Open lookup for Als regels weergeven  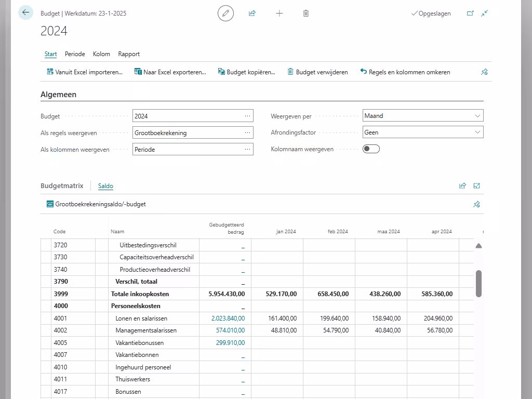[247, 133]
